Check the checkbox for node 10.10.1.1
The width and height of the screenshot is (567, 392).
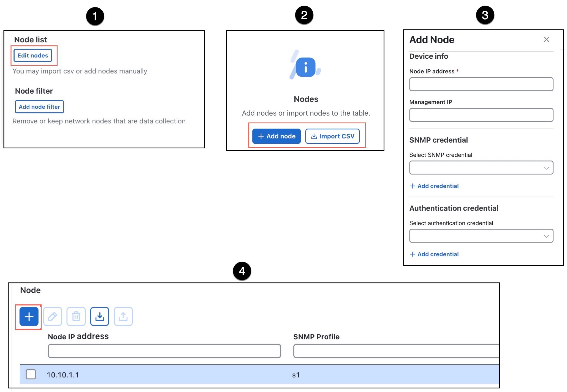pyautogui.click(x=31, y=374)
